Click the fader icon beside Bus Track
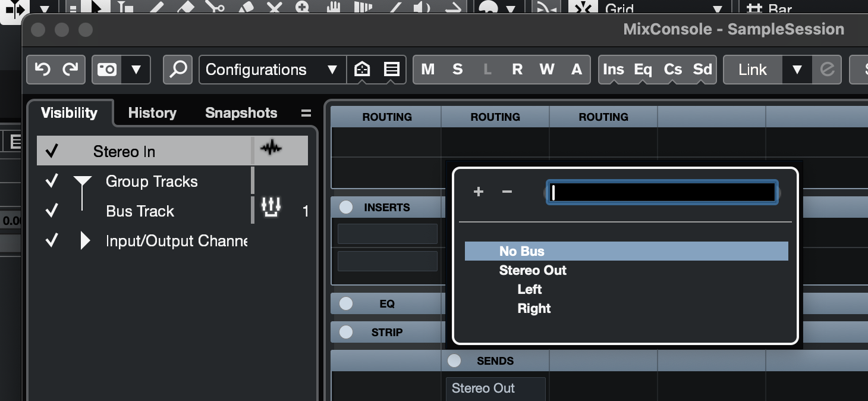868x401 pixels. pos(271,208)
